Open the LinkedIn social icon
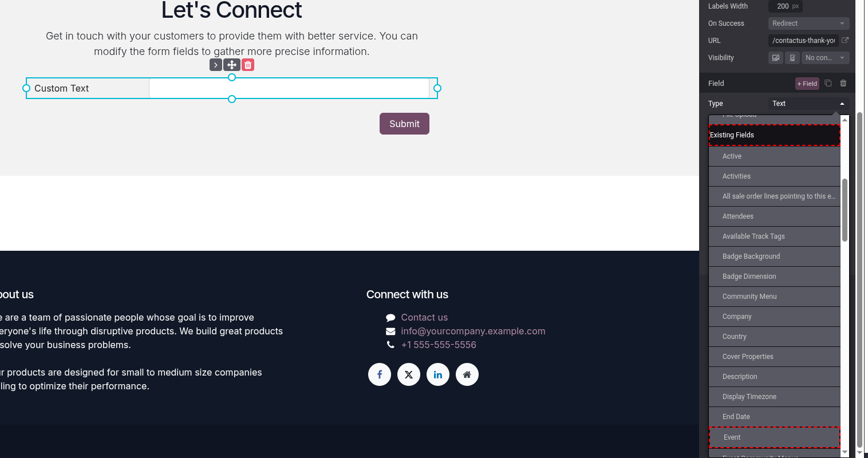The height and width of the screenshot is (458, 868). pos(438,374)
